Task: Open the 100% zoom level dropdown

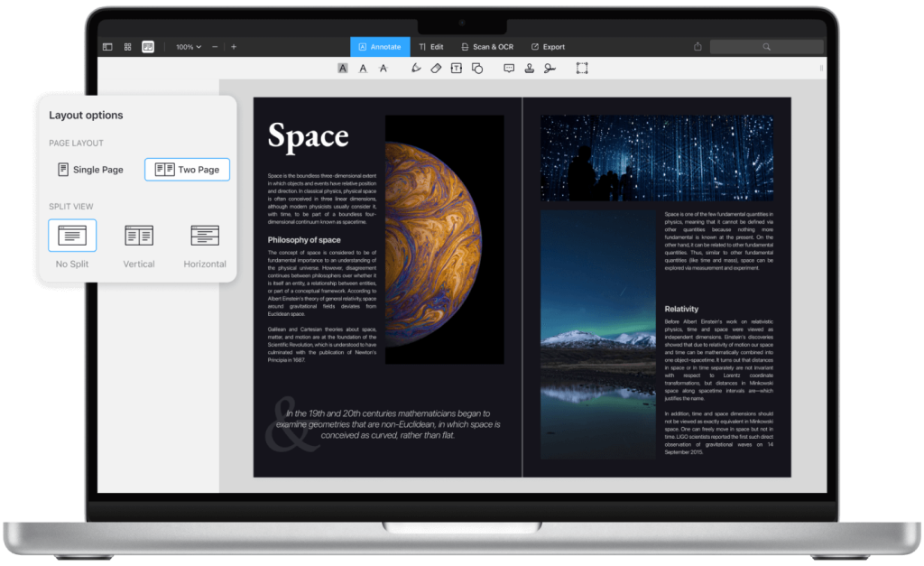Action: 189,47
